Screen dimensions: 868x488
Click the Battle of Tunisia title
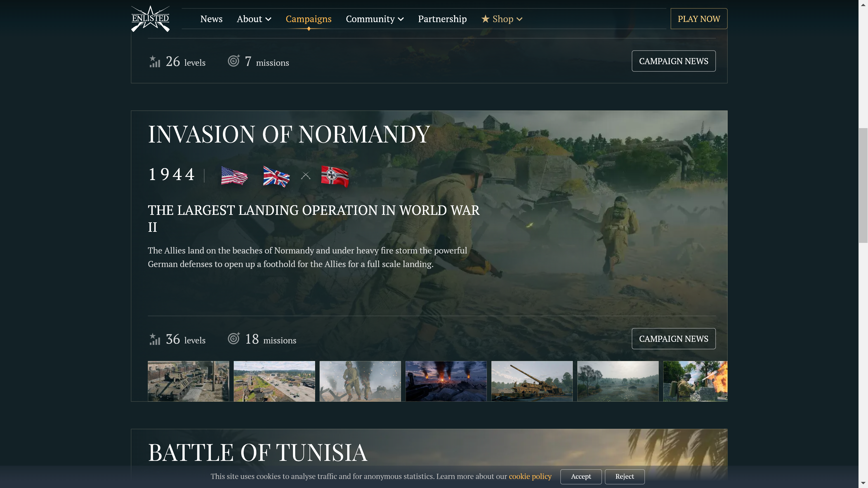pos(257,452)
